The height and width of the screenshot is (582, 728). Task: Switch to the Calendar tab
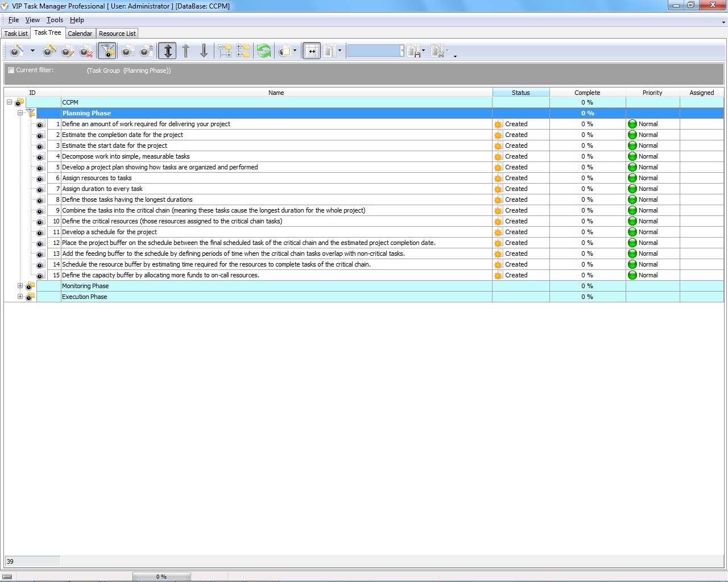(80, 34)
